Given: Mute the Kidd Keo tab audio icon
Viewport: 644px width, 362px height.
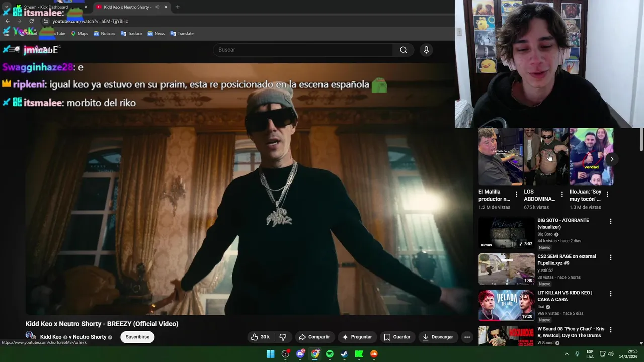Looking at the screenshot, I should point(157,7).
